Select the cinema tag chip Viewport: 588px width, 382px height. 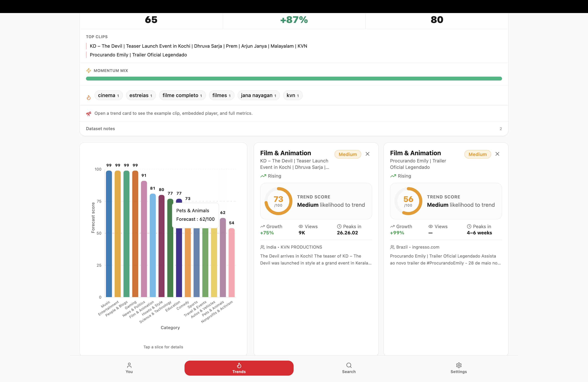point(108,95)
